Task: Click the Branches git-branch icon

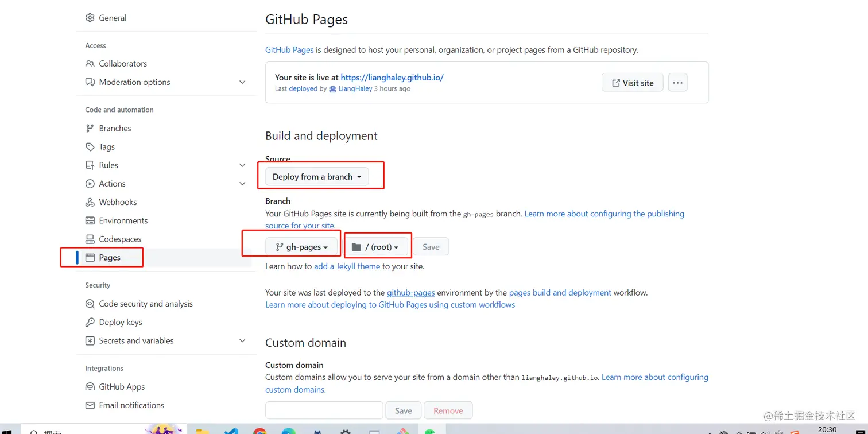Action: coord(90,129)
